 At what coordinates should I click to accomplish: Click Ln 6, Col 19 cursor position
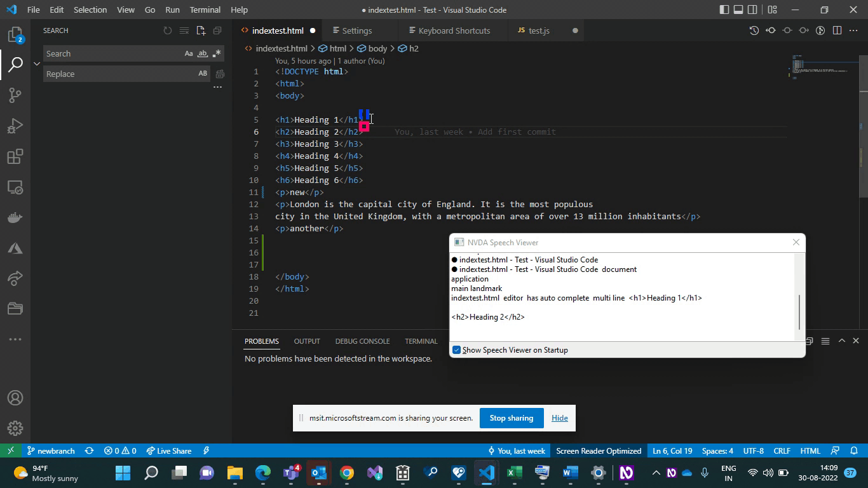coord(672,451)
